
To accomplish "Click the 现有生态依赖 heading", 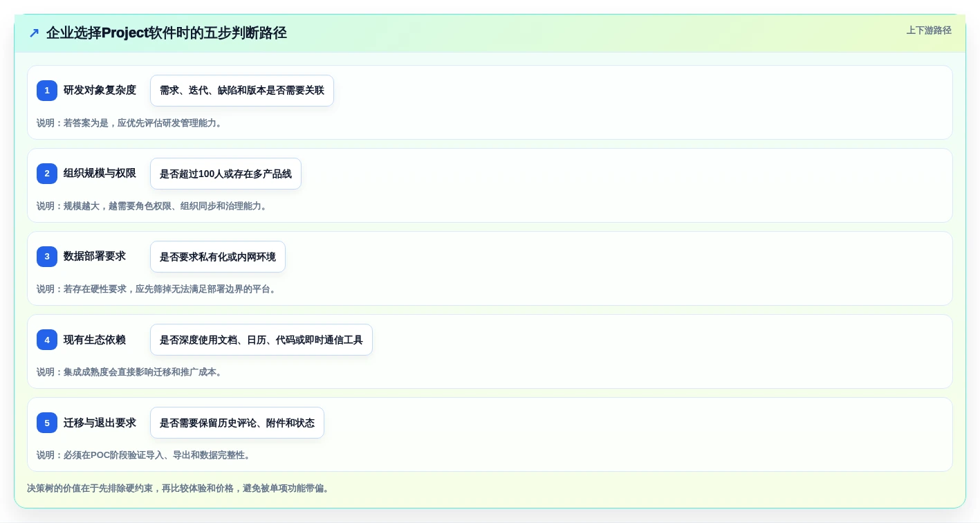I will (x=95, y=339).
